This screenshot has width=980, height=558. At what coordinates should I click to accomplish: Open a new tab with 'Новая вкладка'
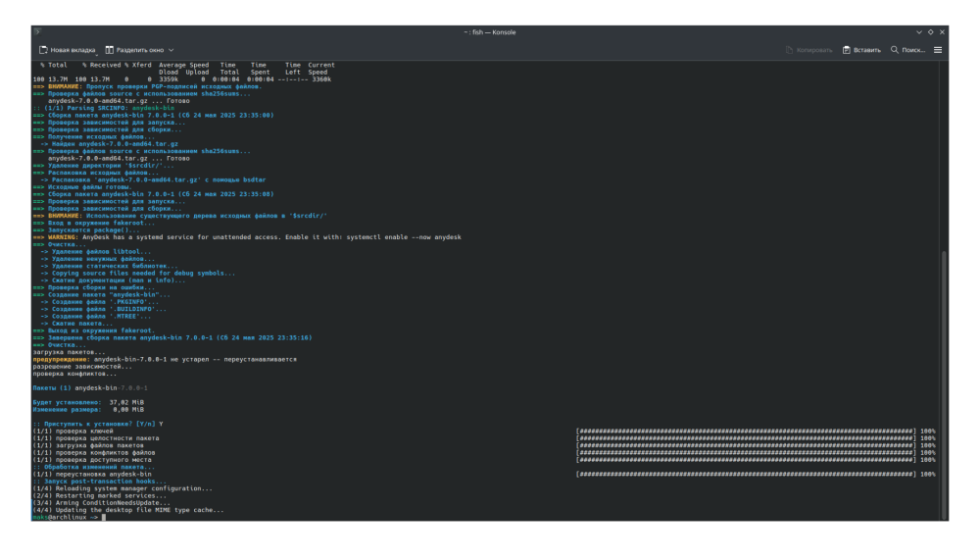coord(67,50)
